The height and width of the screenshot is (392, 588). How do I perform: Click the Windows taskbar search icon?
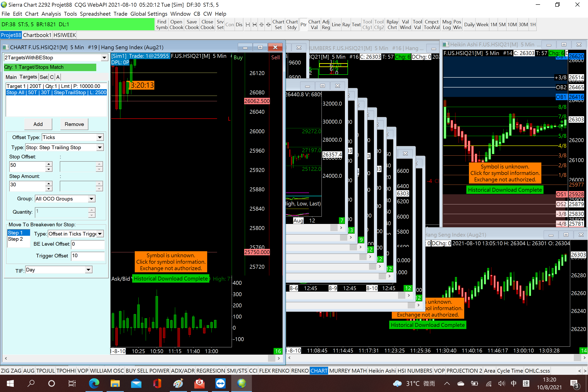31,383
